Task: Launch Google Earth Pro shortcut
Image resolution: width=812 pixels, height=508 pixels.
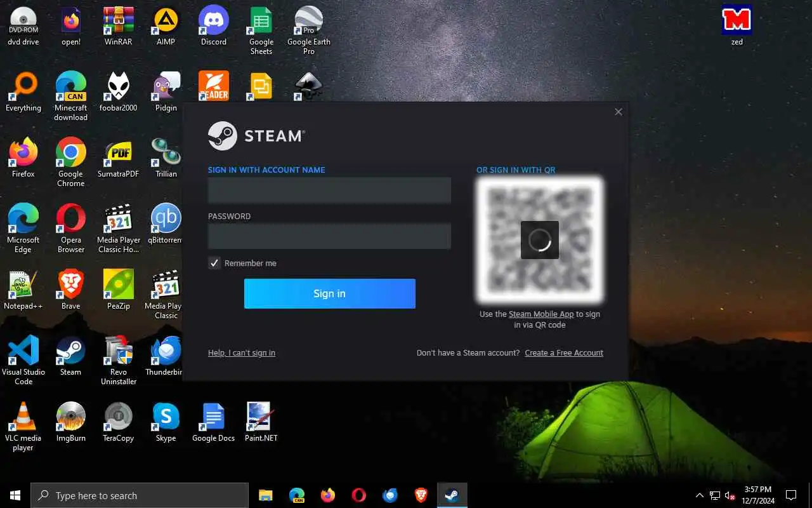Action: click(x=309, y=30)
